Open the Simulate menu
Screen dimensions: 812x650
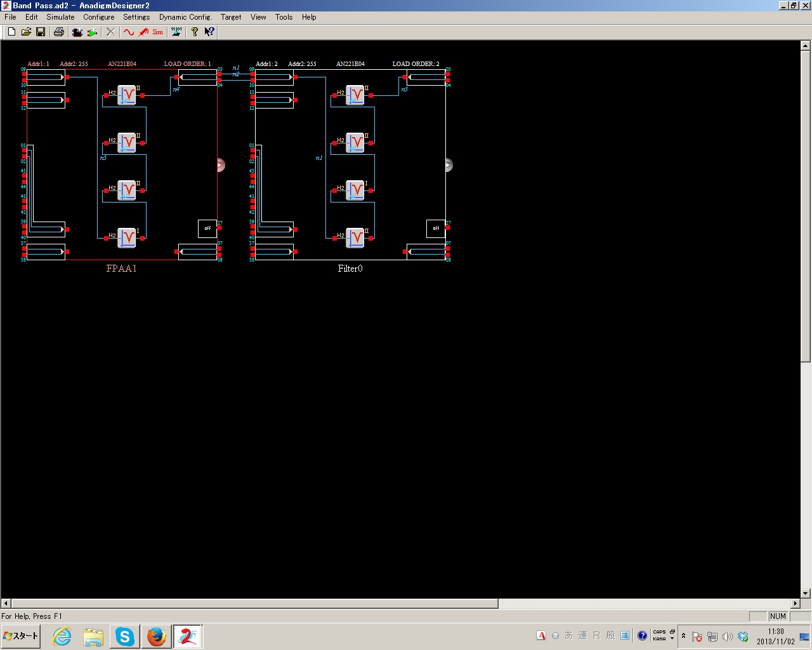coord(60,17)
